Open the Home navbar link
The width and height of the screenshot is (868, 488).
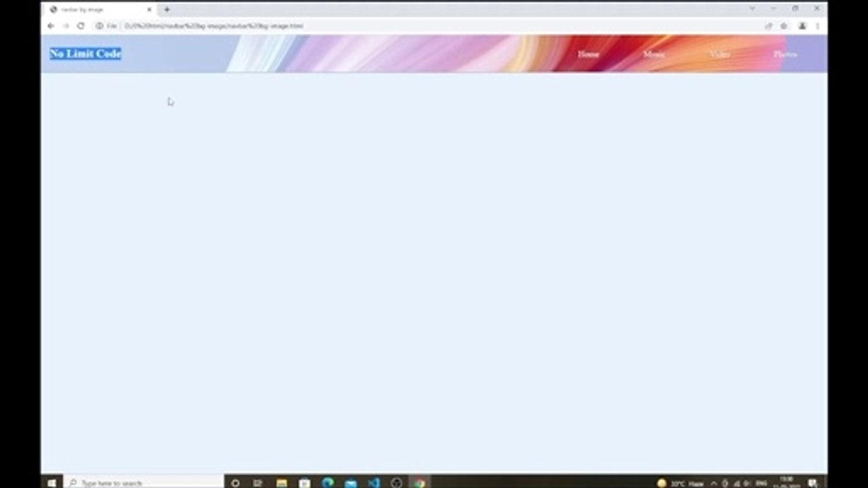click(x=588, y=54)
